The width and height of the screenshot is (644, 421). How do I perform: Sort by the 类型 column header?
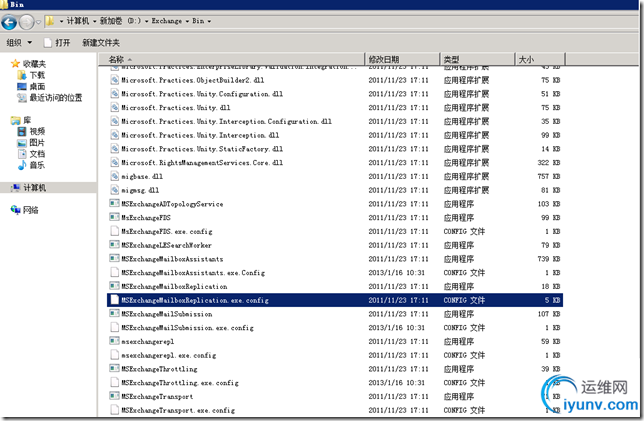click(477, 60)
